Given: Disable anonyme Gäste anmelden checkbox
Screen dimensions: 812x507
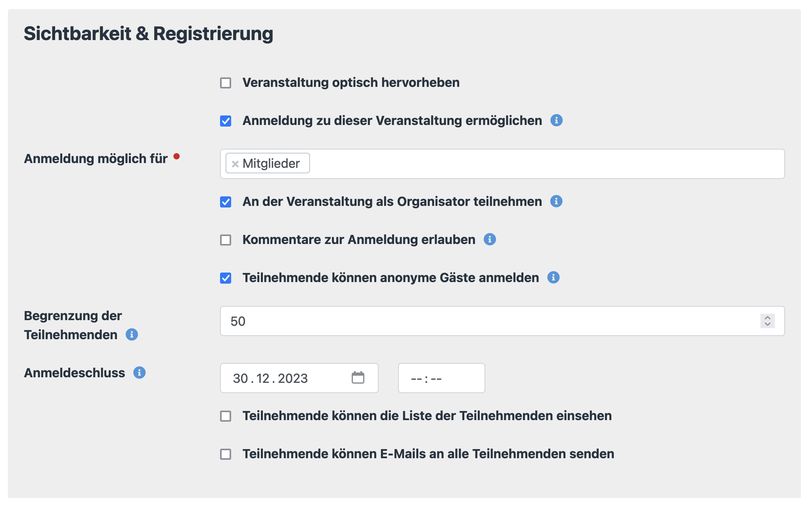Looking at the screenshot, I should point(226,278).
